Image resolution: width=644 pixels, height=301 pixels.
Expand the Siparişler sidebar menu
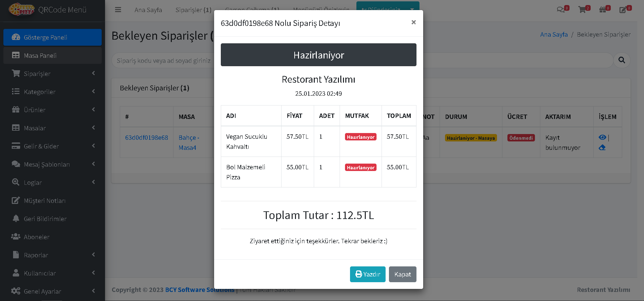52,74
